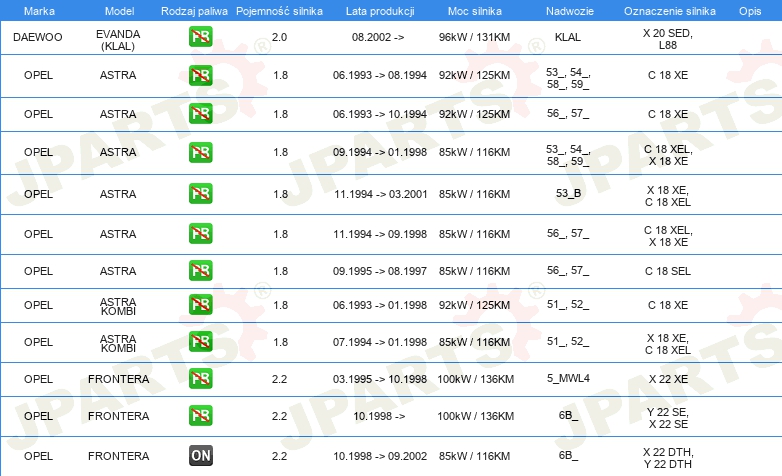Select the DAEWOO brand cell
Screen dimensions: 782x476
(x=38, y=37)
